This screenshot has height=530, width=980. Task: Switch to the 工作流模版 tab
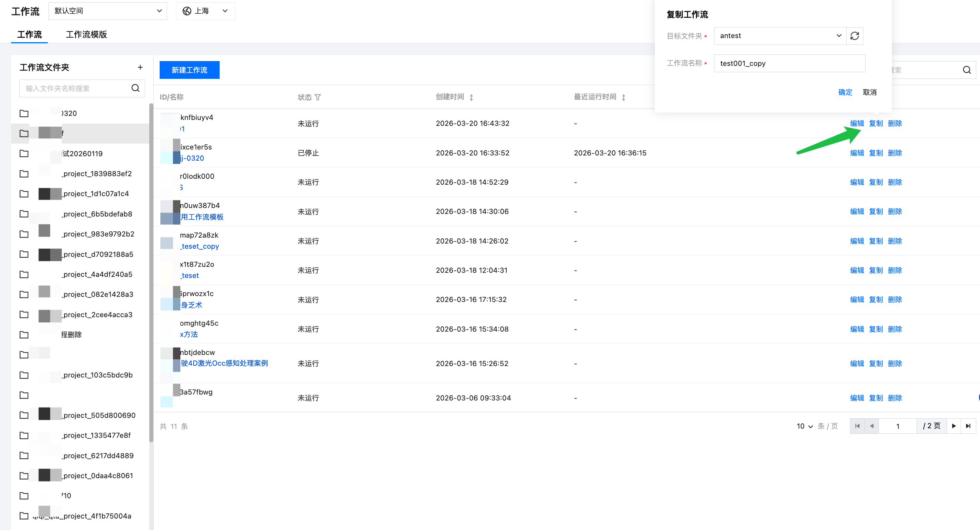[x=86, y=34]
